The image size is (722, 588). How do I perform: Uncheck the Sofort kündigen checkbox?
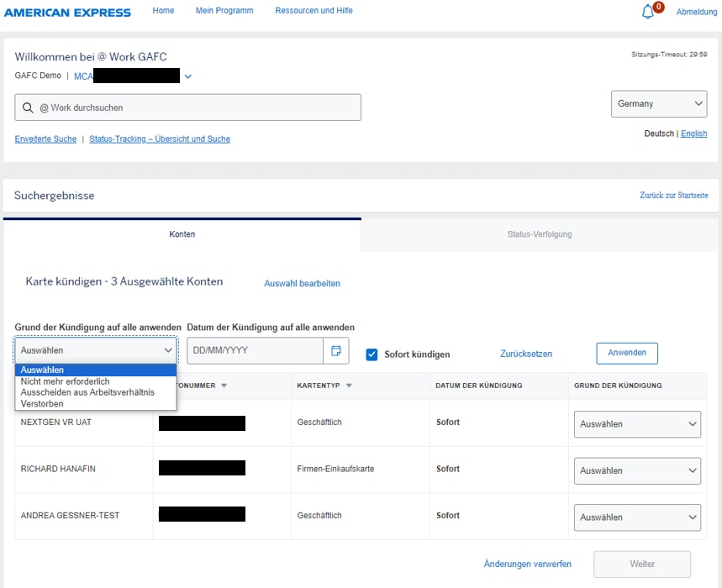click(372, 354)
